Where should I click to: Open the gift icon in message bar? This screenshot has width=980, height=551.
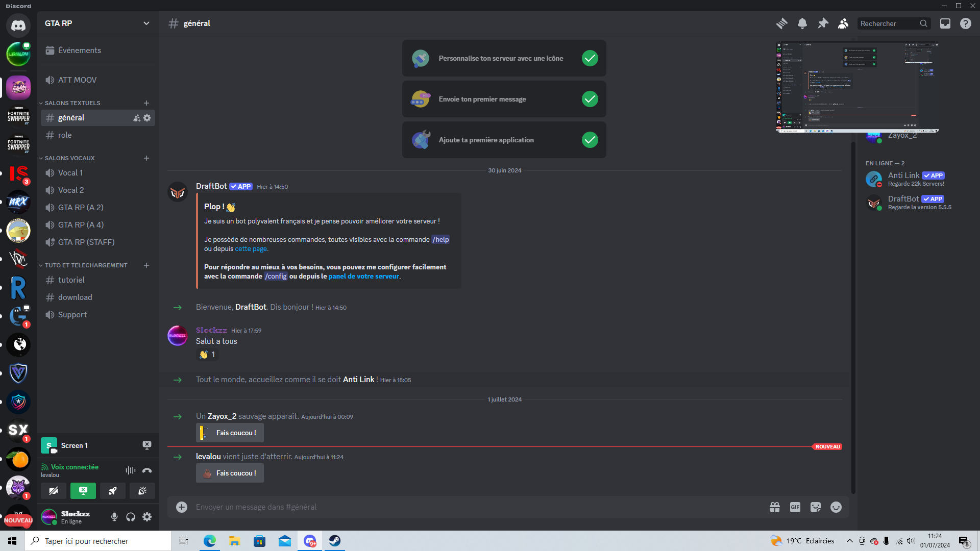[775, 507]
